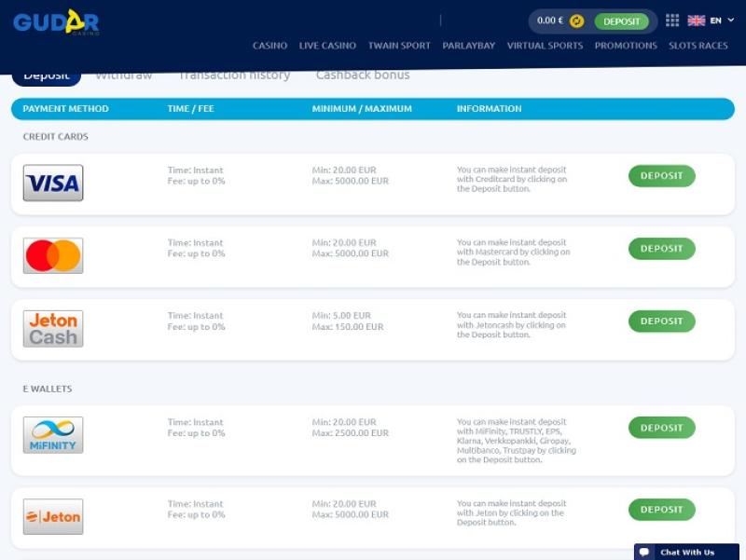
Task: Switch to the Withdraw tab
Action: (123, 75)
